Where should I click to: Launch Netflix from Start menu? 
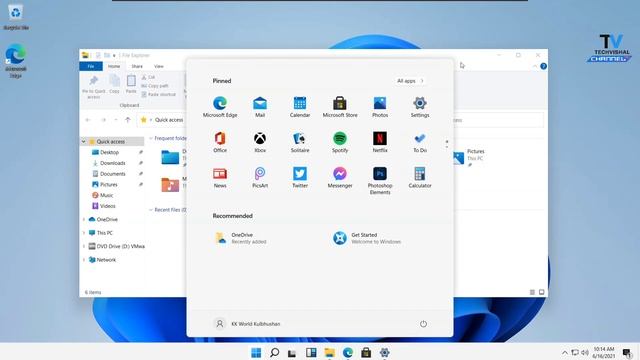pyautogui.click(x=380, y=142)
